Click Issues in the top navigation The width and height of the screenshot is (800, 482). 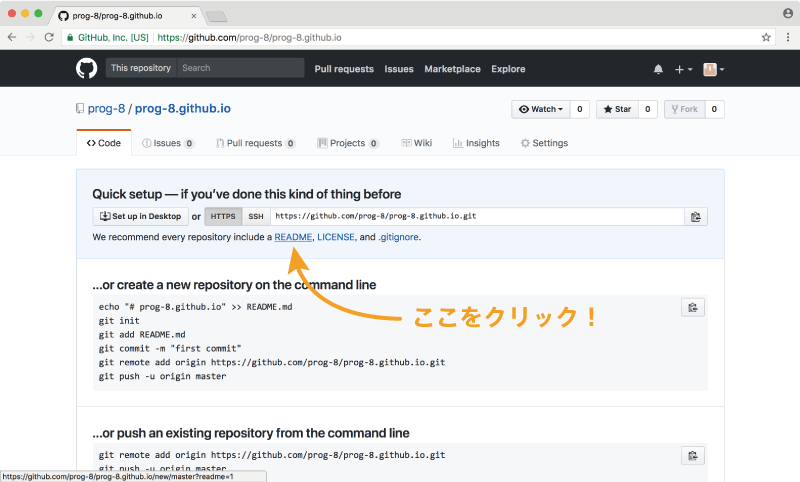click(399, 69)
